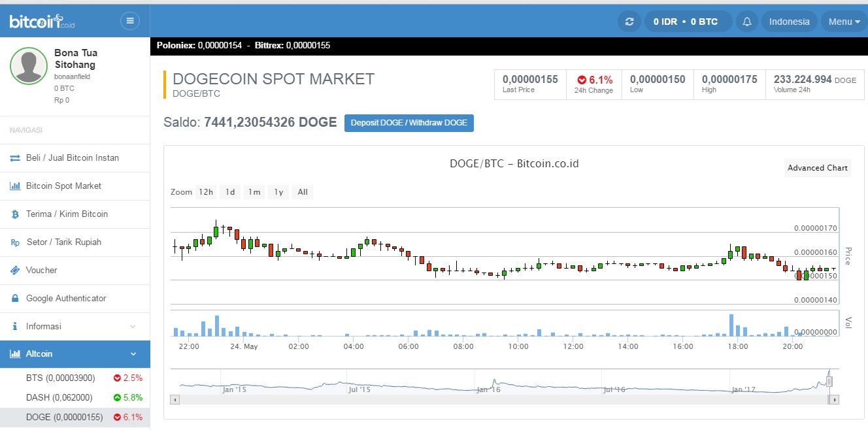Click the refresh balance icon
This screenshot has width=868, height=430.
(x=629, y=22)
